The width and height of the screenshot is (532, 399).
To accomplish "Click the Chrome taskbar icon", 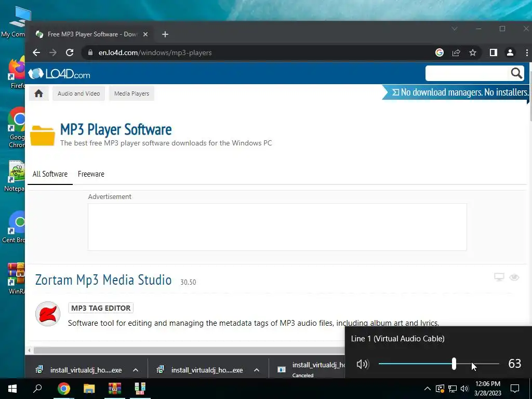I will (x=63, y=389).
